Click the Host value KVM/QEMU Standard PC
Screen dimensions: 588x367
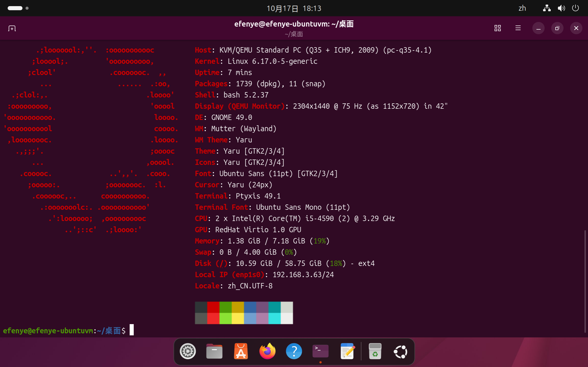pos(326,50)
